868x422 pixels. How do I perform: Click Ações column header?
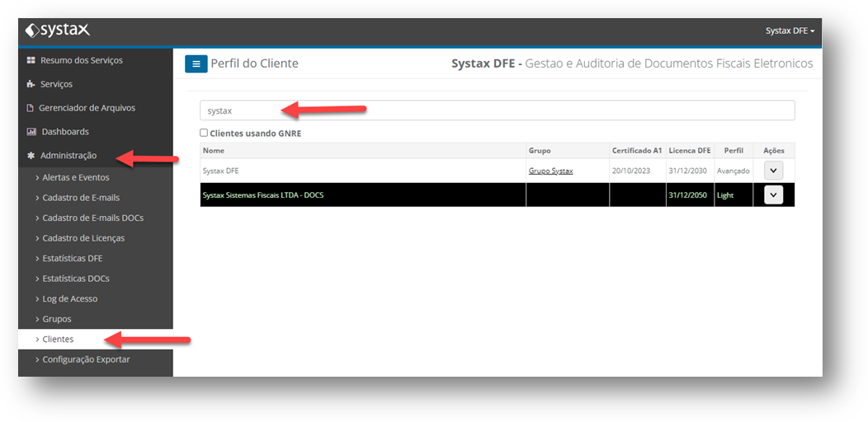774,151
